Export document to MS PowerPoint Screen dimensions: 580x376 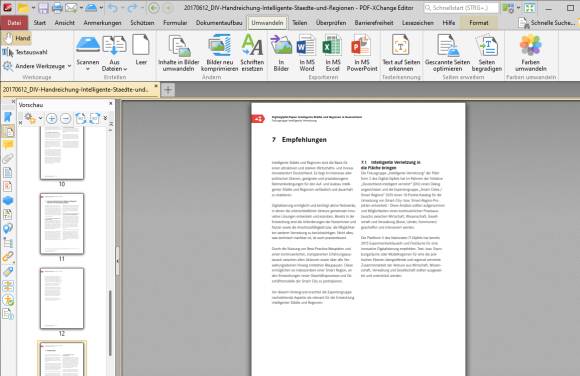(362, 53)
